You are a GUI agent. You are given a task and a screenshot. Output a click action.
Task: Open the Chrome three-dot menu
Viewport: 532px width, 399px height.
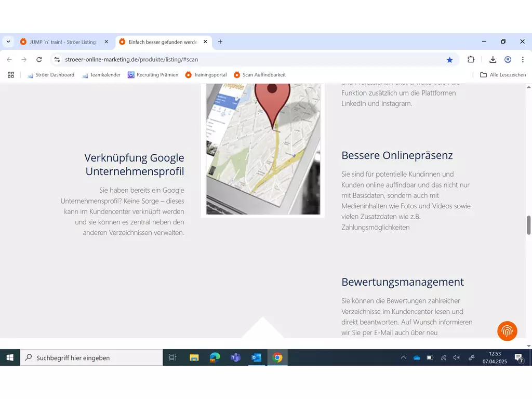(523, 60)
